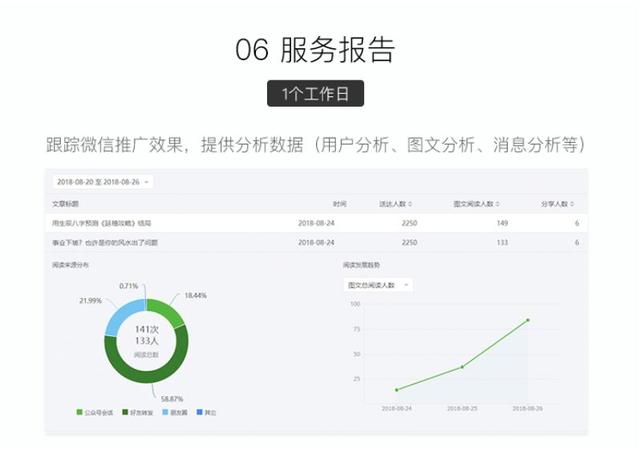Click the arrow on the 图文总阅读人数 selector
This screenshot has height=467, width=640.
click(406, 285)
